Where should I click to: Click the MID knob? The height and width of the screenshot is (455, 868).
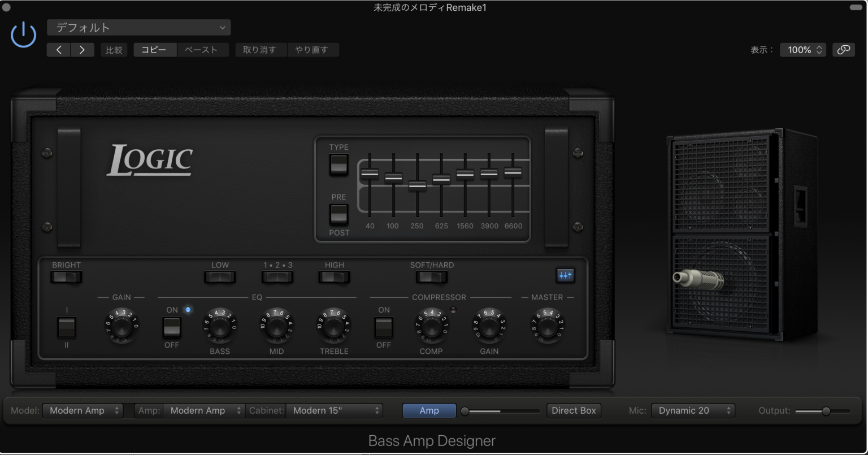coord(276,328)
